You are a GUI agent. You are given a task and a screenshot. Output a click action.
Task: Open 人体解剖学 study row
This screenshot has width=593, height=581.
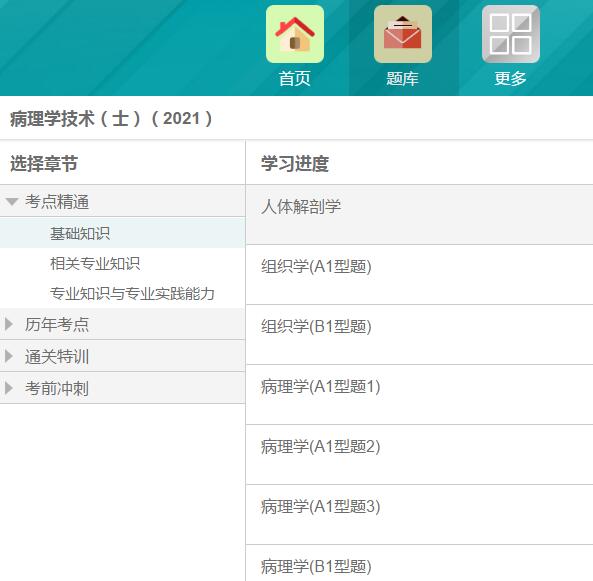coord(419,215)
